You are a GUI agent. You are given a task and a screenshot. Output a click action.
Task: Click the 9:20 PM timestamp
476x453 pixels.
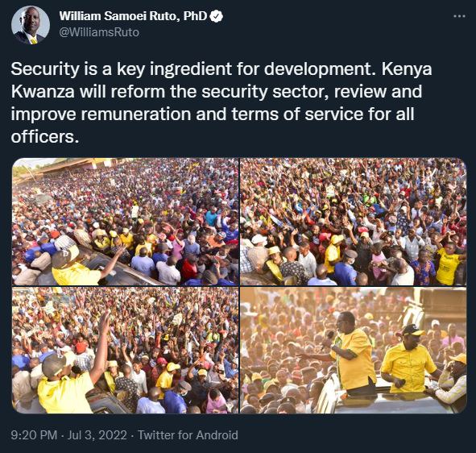(x=34, y=435)
